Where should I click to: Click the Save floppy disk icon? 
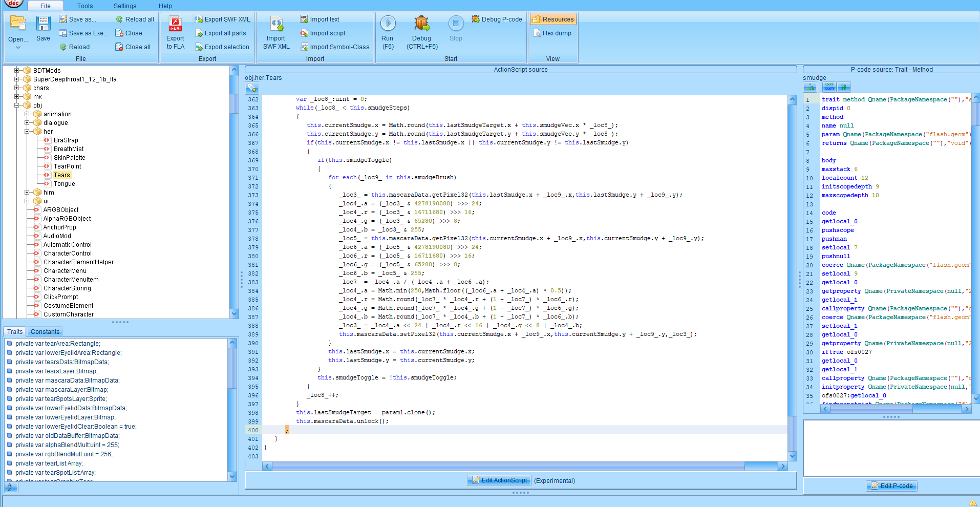(x=43, y=24)
